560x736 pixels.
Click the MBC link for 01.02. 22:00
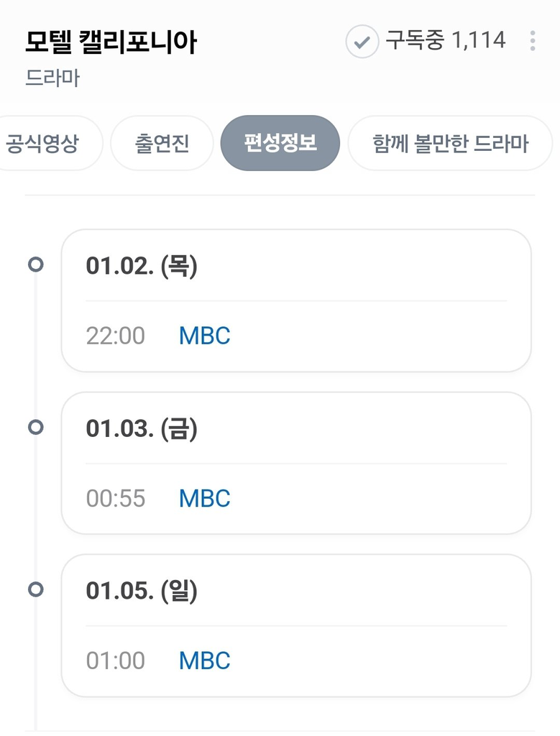[205, 336]
